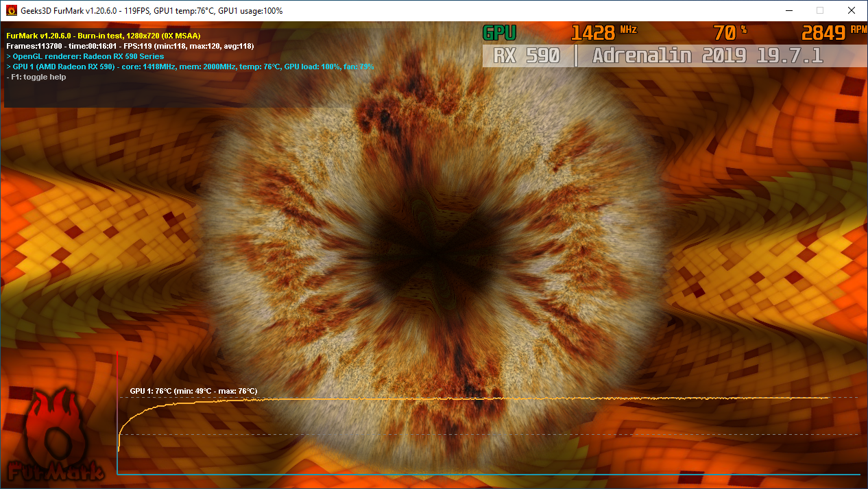Click the '1428 MHz' clock readout
This screenshot has width=868, height=489.
point(603,33)
